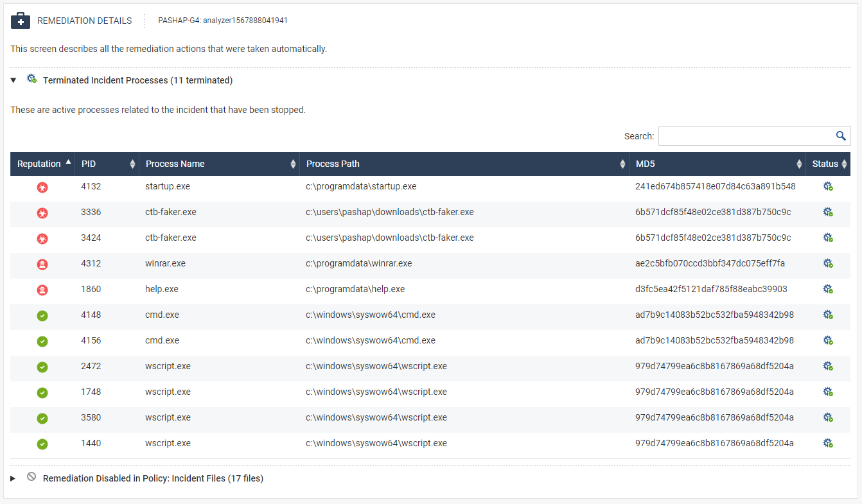Click the status icon for PID 1440 row

coord(828,444)
